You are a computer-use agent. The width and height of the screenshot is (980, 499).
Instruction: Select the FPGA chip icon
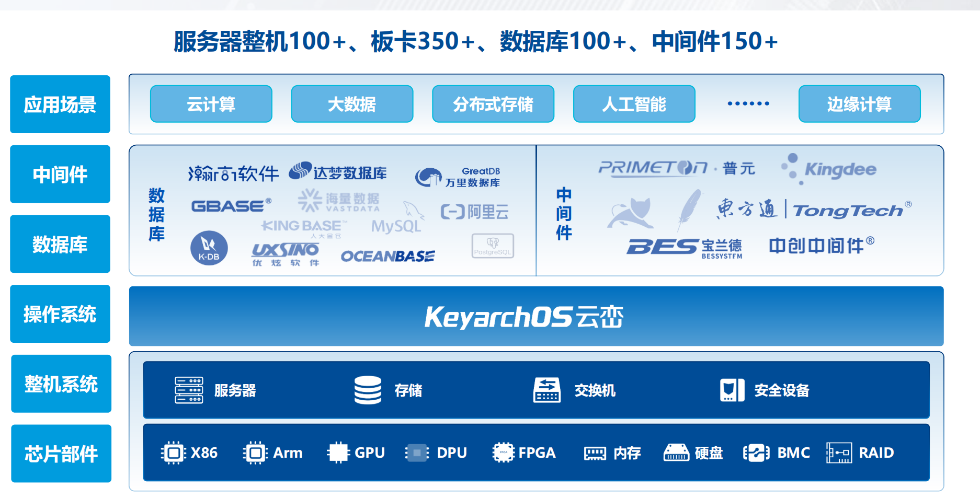503,452
